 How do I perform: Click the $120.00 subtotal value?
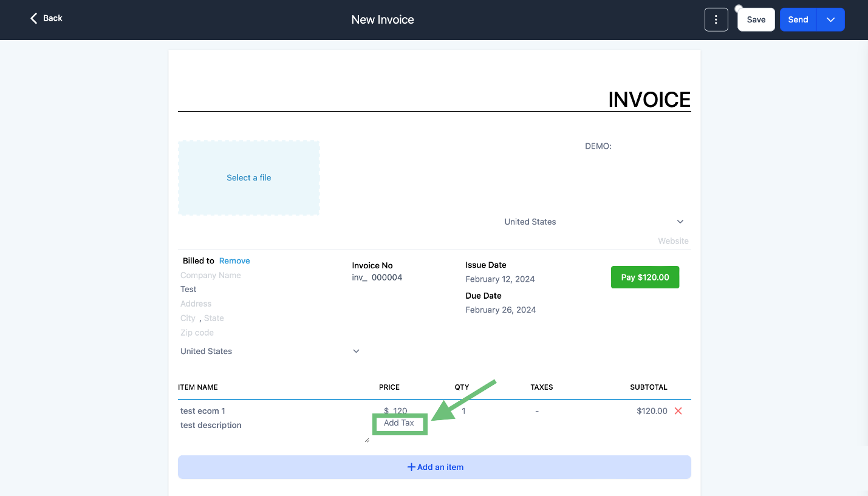652,411
